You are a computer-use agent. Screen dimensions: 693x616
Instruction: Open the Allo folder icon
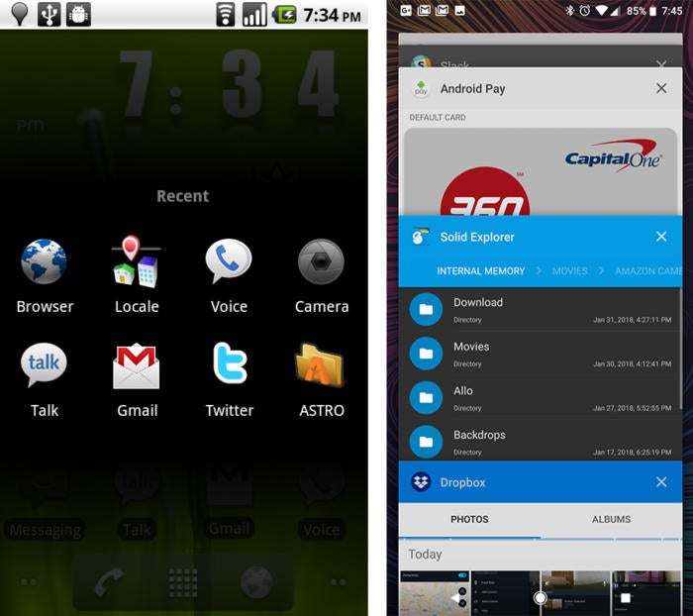pos(426,397)
